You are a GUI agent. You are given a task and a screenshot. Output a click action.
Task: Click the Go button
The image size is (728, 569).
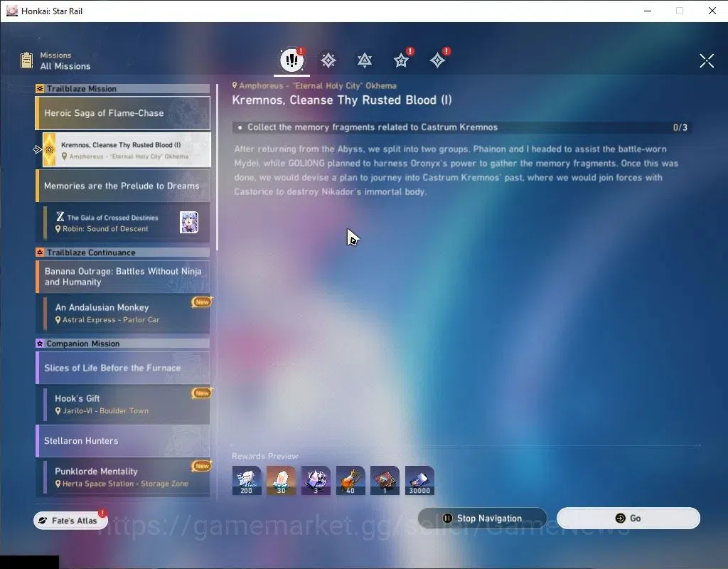pyautogui.click(x=628, y=519)
